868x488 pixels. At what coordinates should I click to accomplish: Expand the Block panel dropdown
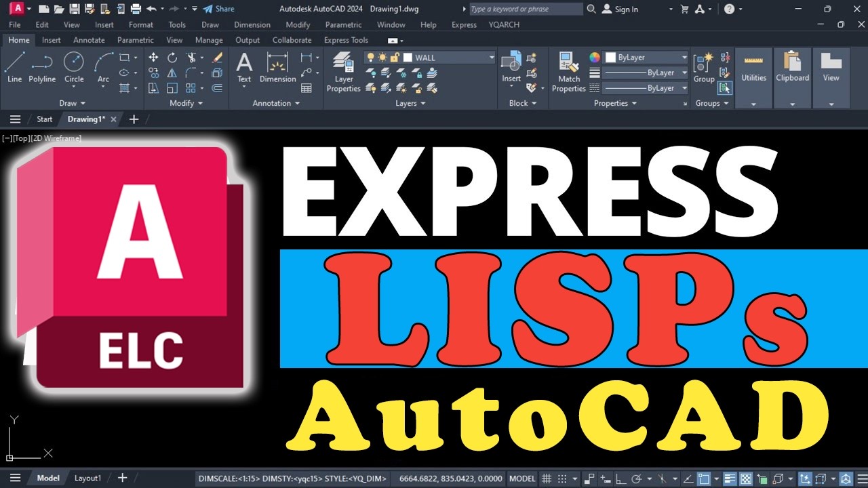(x=522, y=103)
